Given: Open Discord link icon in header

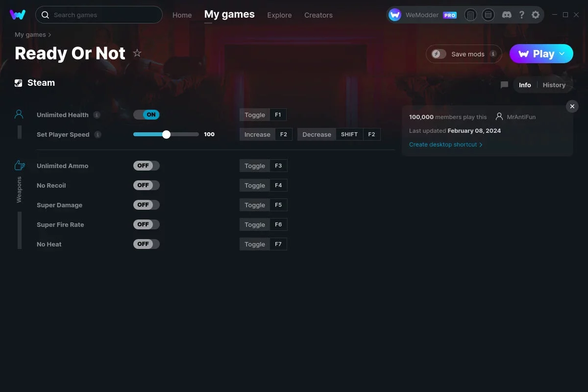Looking at the screenshot, I should pos(507,15).
